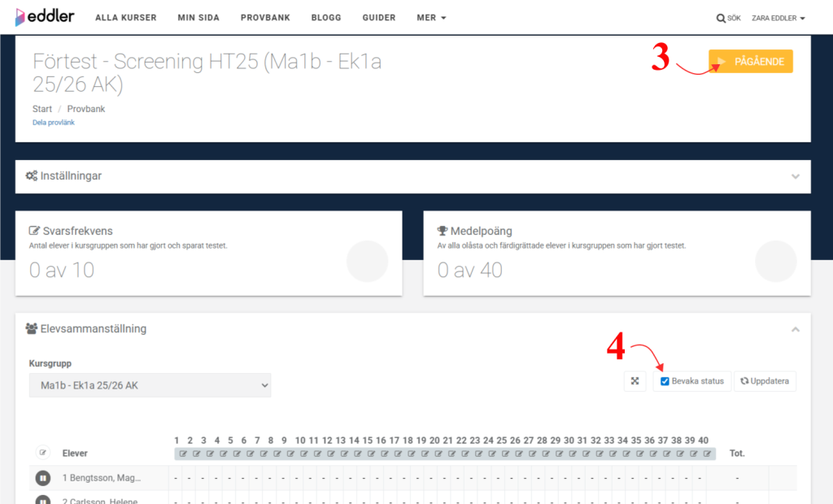The image size is (833, 504).
Task: Open search with the magnifier icon
Action: pos(721,18)
